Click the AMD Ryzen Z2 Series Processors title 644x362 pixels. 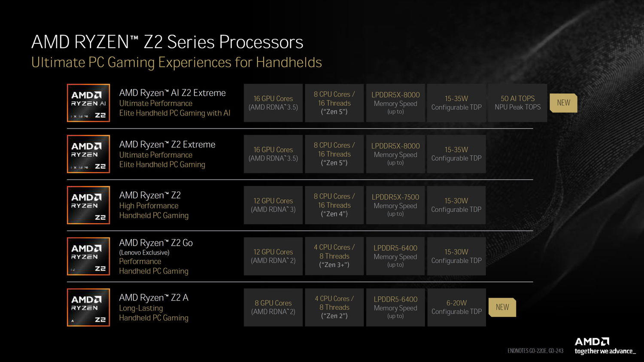[167, 42]
